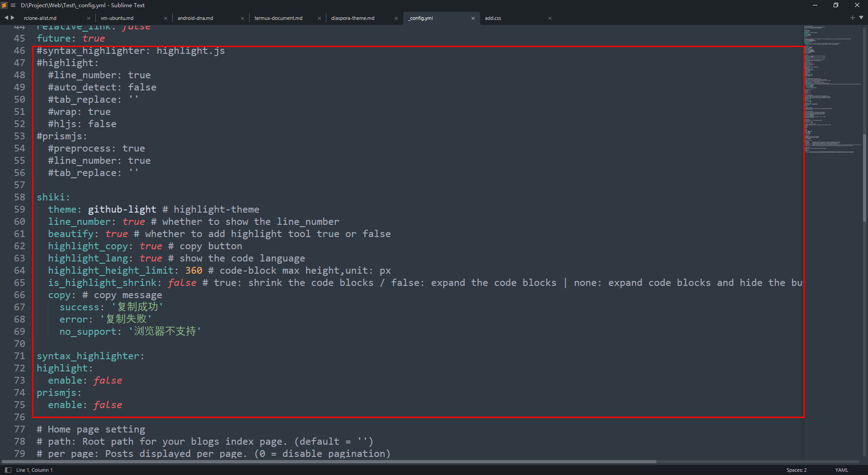
Task: Change syntax via YAML selector
Action: (841, 470)
